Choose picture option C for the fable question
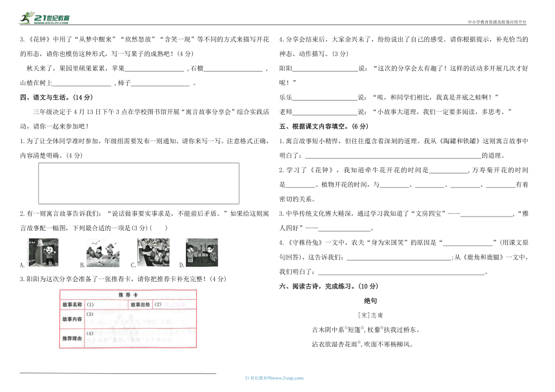This screenshot has width=555, height=392. [154, 252]
